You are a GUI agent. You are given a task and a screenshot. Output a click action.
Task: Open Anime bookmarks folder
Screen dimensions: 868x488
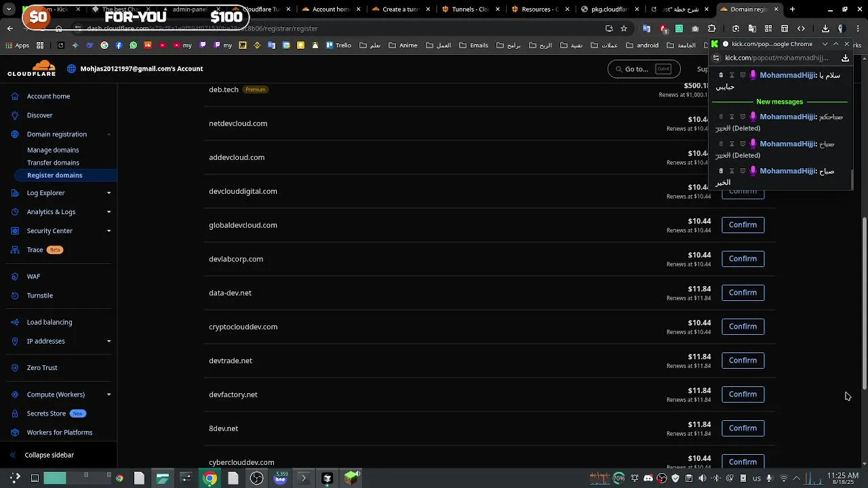click(403, 45)
